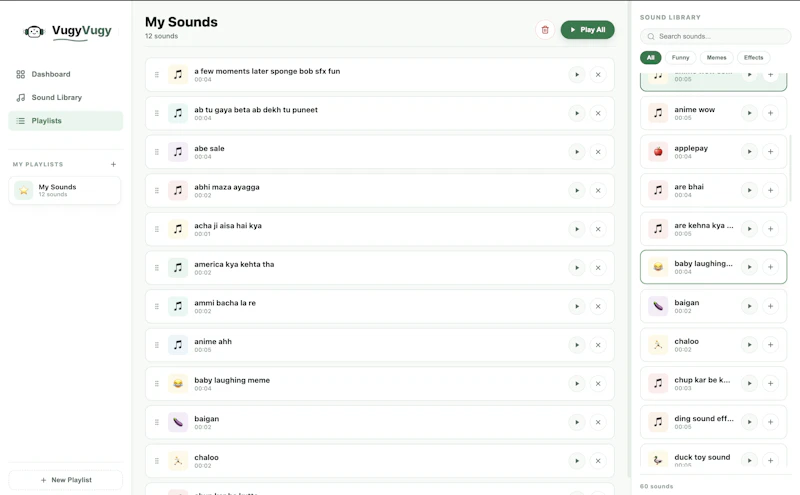Remove 'baby laughing meme' from playlist
Image resolution: width=800 pixels, height=495 pixels.
tap(598, 384)
